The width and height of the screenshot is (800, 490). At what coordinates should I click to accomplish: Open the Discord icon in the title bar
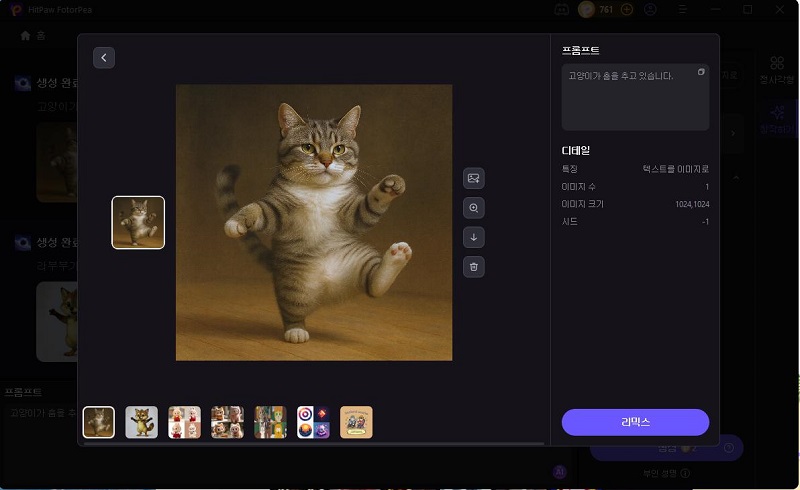[561, 10]
